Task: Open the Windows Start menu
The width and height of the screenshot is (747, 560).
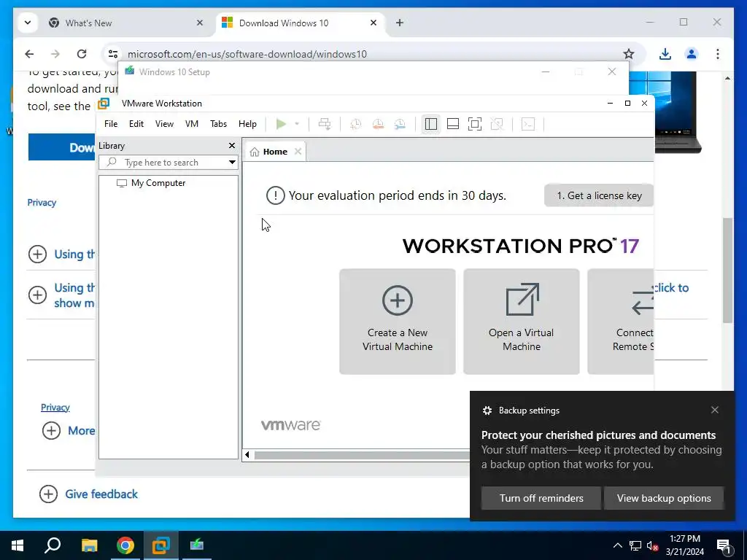Action: pos(18,545)
